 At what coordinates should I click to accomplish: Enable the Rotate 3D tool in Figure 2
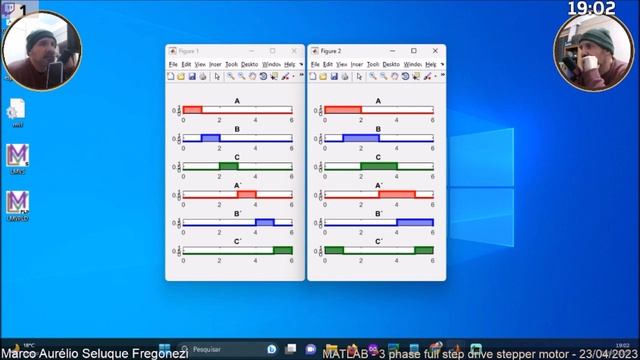(x=405, y=76)
